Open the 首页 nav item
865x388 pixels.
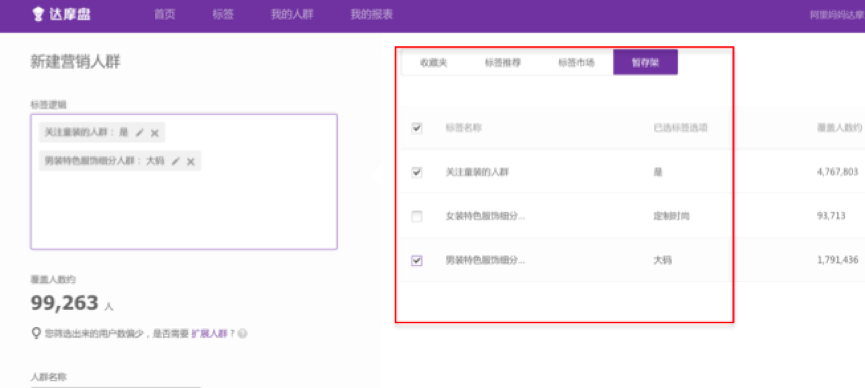(x=164, y=15)
